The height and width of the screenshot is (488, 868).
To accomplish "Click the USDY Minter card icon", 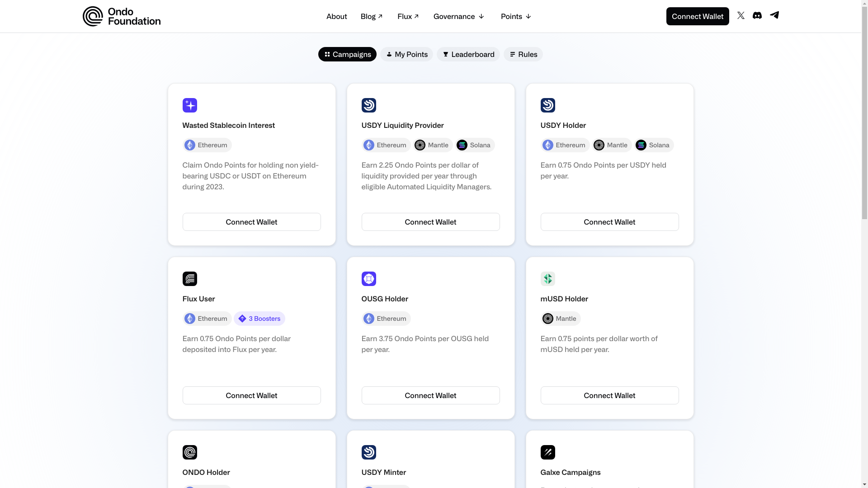I will (369, 452).
